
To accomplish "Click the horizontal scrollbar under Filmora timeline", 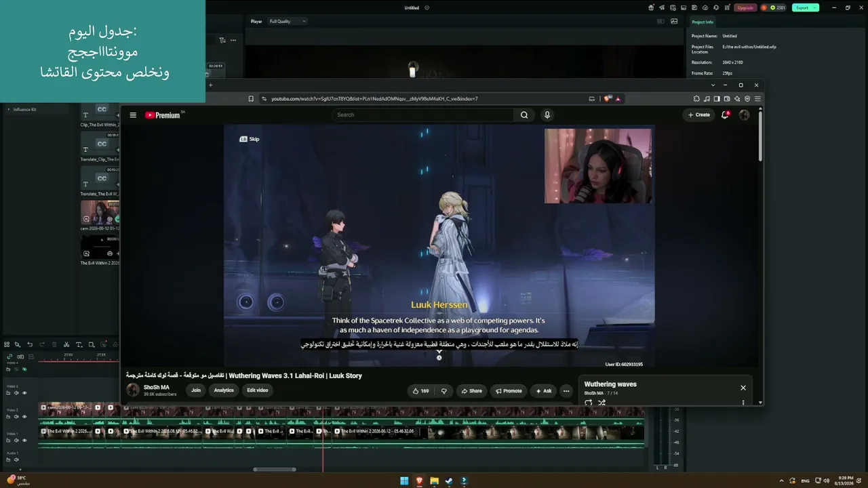I will tap(275, 469).
